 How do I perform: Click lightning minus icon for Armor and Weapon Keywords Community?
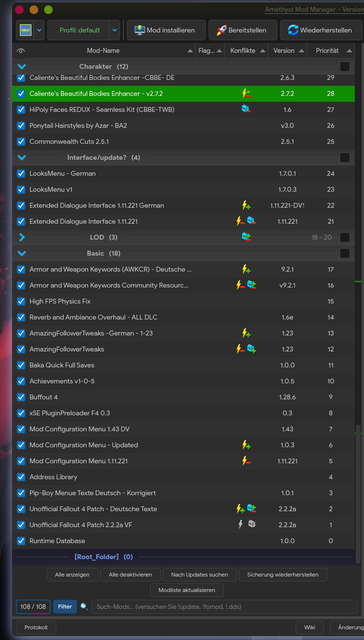click(240, 285)
